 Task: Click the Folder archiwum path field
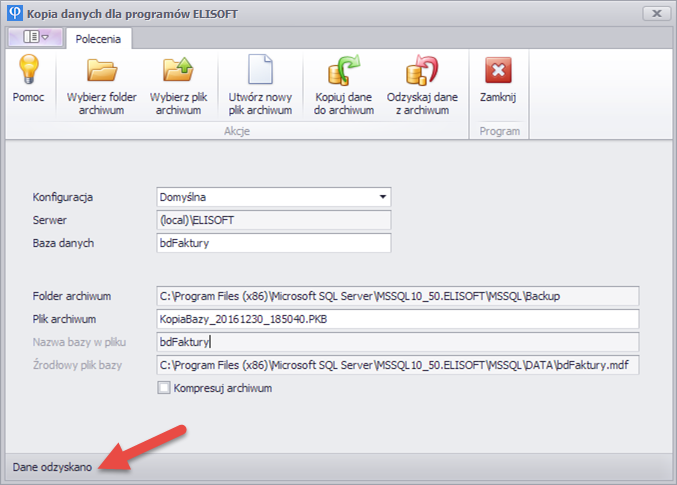pos(398,296)
